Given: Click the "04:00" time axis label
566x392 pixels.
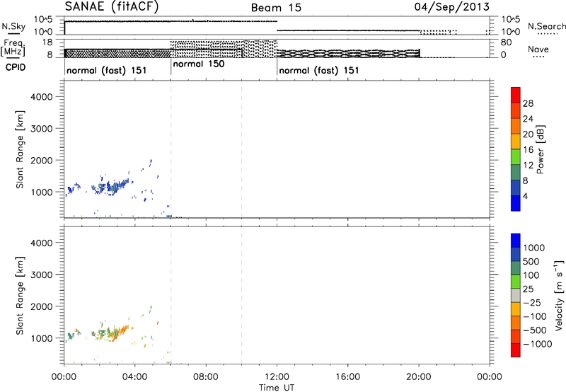Looking at the screenshot, I should pyautogui.click(x=135, y=377).
